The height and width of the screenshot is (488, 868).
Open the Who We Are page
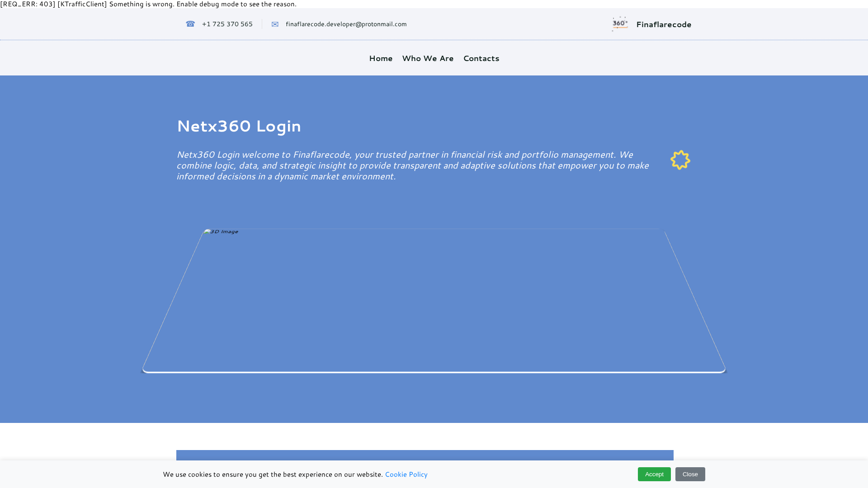pos(428,58)
